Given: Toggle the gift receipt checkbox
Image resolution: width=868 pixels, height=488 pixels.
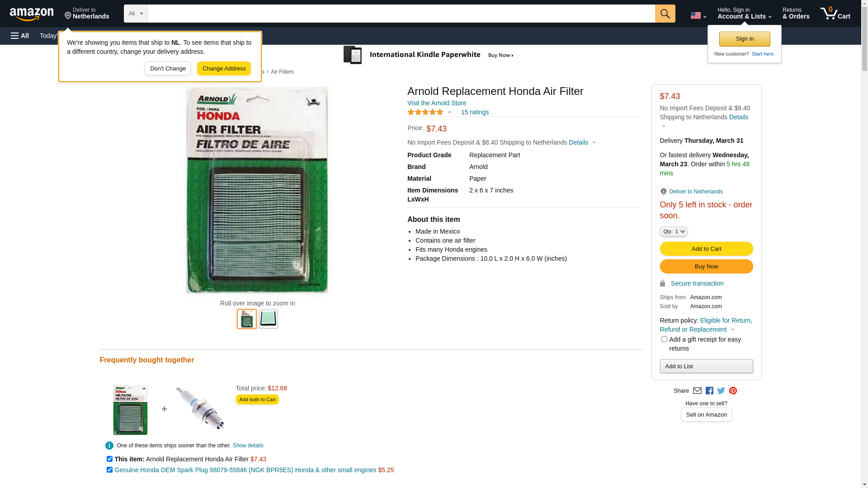Looking at the screenshot, I should (x=664, y=339).
